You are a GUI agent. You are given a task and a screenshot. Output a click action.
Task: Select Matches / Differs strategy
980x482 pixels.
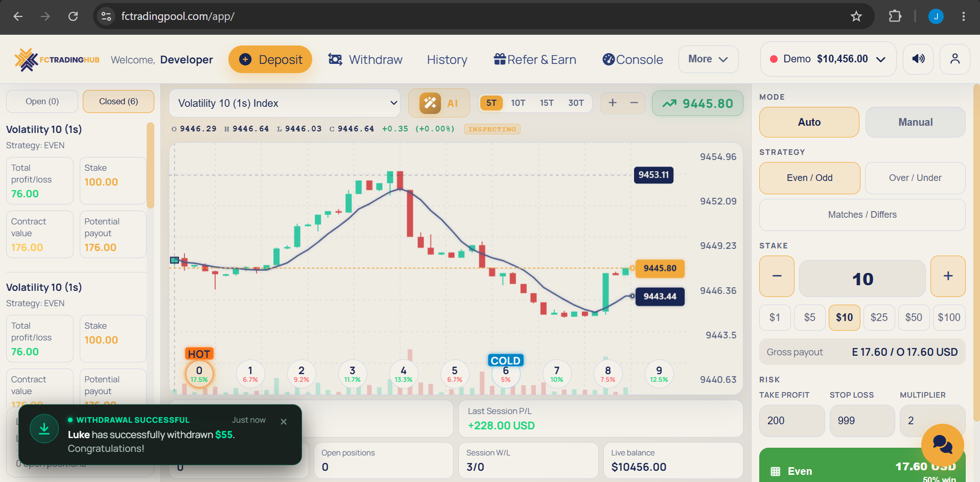click(x=862, y=215)
